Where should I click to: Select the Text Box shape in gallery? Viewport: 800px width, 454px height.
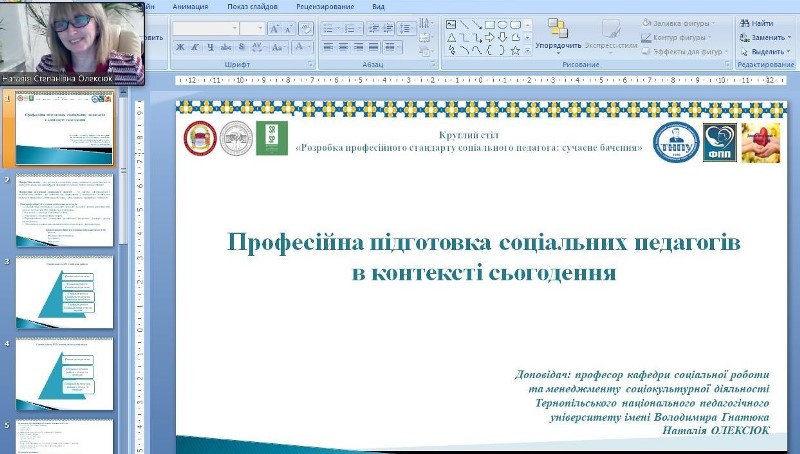[451, 24]
